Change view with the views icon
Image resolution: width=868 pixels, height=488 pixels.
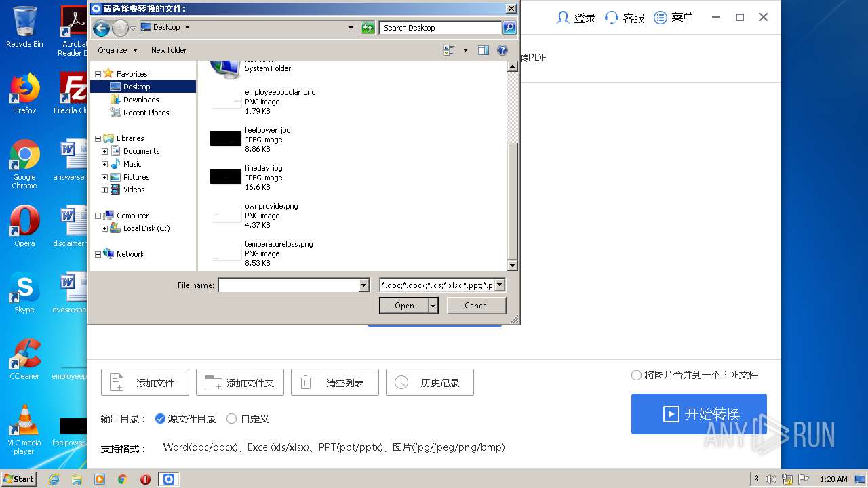click(449, 50)
